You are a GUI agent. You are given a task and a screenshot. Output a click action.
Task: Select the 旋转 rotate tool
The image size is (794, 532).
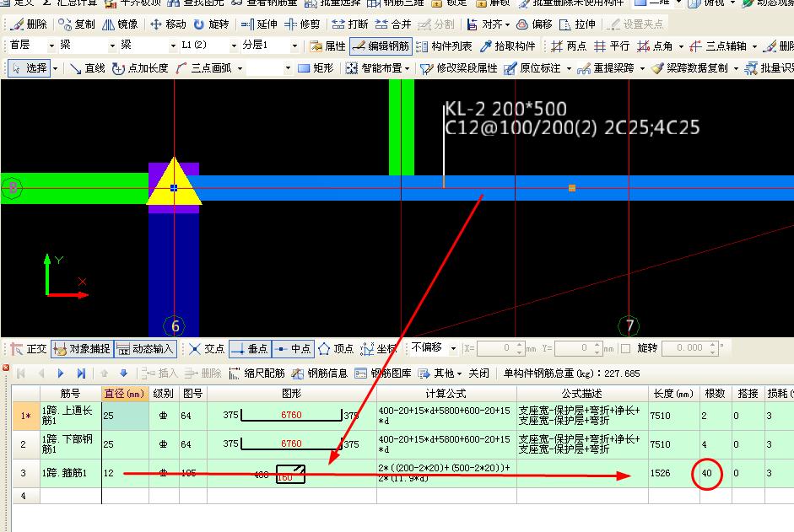tap(211, 24)
